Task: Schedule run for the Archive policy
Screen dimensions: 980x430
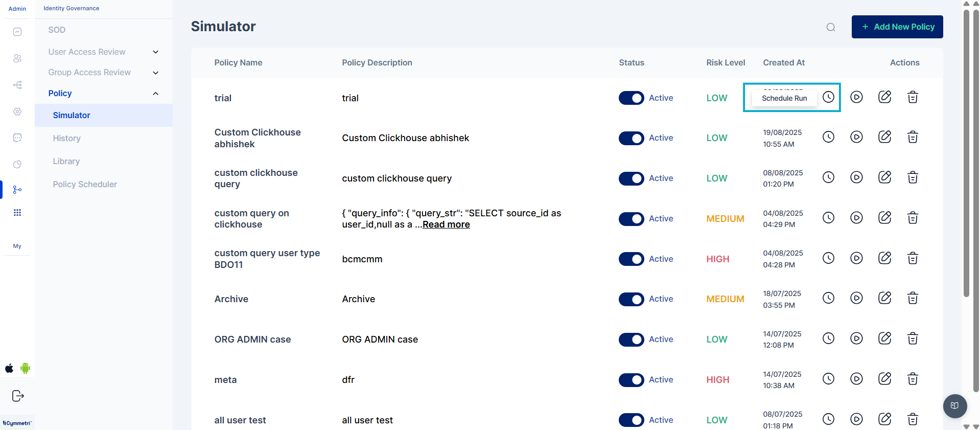Action: pyautogui.click(x=828, y=298)
